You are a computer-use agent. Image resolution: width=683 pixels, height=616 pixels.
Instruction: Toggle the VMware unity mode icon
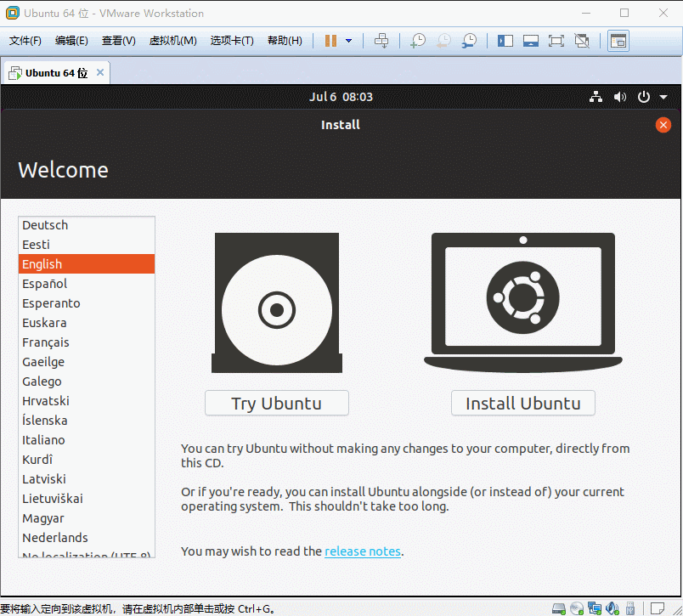point(582,41)
